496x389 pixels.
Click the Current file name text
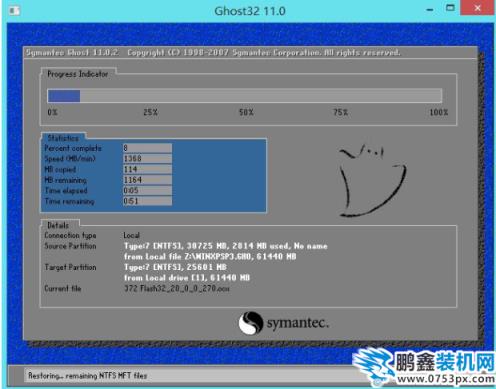pos(177,288)
